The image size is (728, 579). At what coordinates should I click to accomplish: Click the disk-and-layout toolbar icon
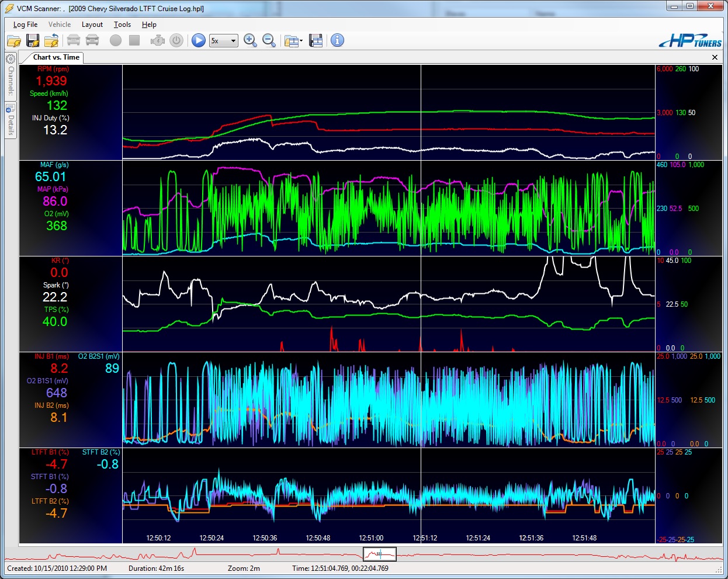[316, 40]
